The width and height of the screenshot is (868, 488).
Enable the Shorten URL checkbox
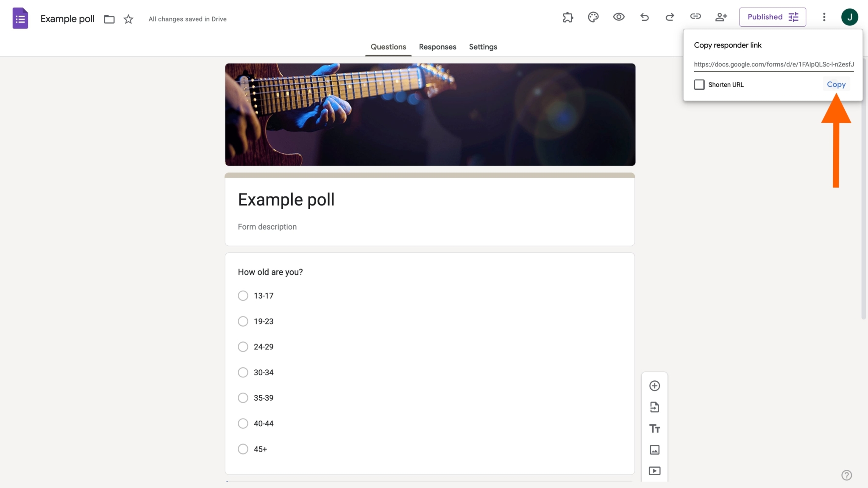(x=699, y=84)
